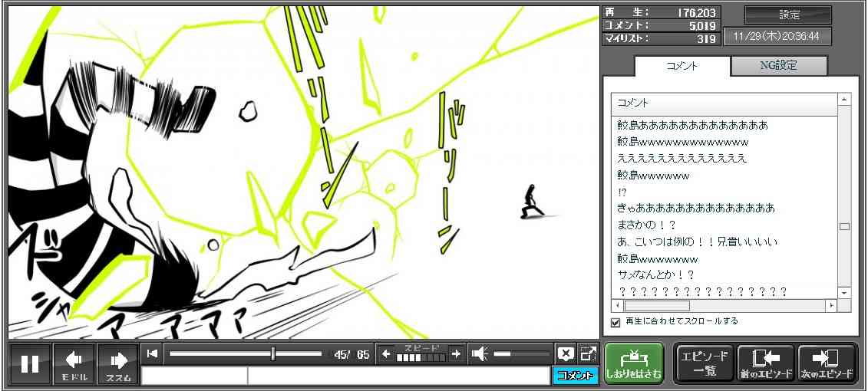Increase speed with right arrow
This screenshot has height=391, width=868.
(456, 353)
